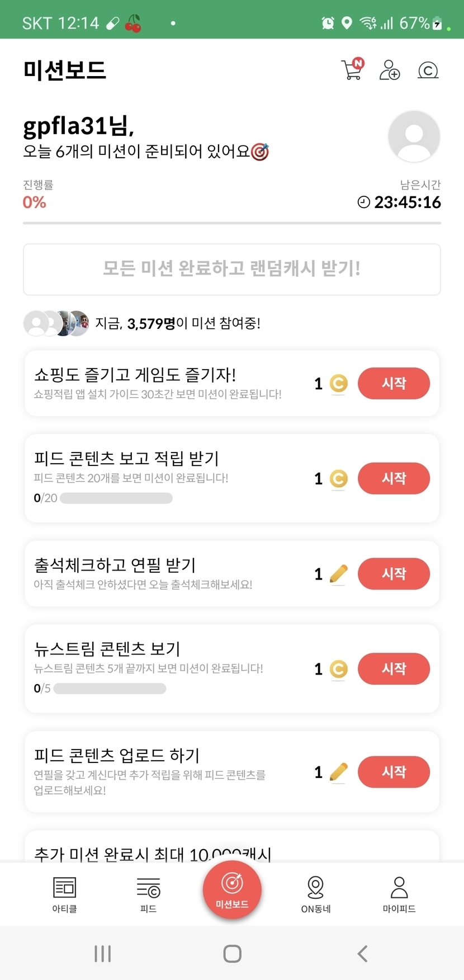The height and width of the screenshot is (980, 464).
Task: Tap the mission participants avatar group
Action: coord(56,323)
